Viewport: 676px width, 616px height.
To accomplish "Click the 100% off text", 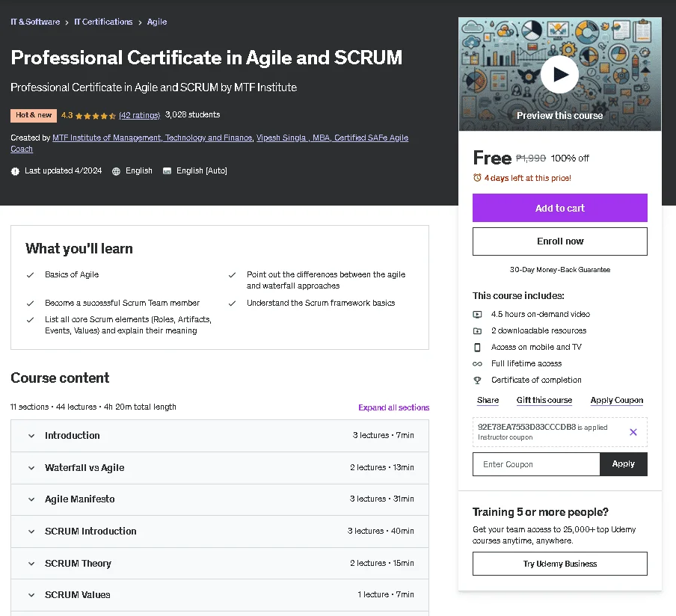I will (570, 158).
